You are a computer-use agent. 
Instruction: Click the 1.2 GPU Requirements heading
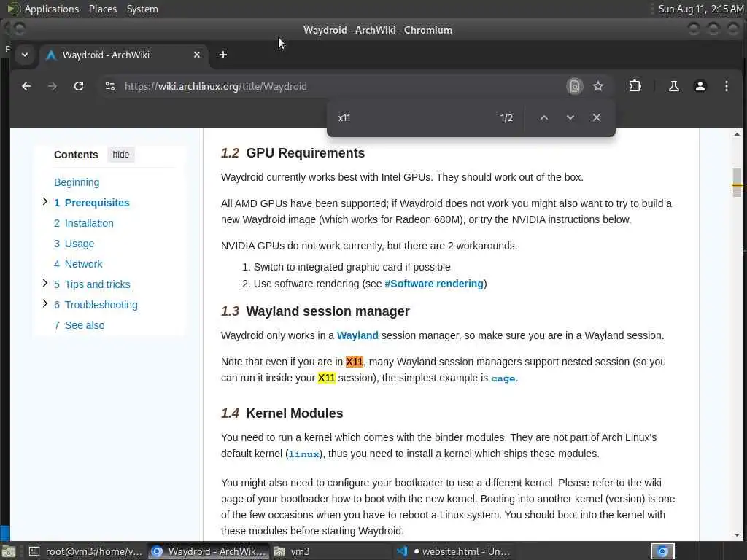pos(293,153)
